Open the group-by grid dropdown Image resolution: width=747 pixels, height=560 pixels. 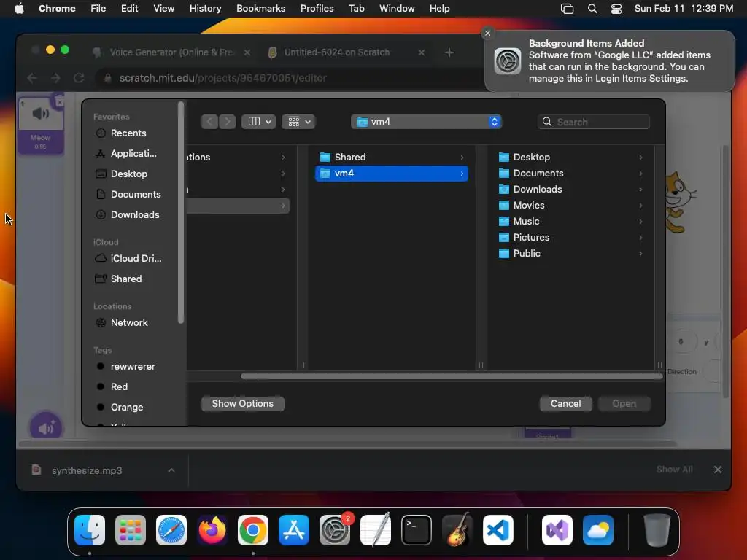298,122
